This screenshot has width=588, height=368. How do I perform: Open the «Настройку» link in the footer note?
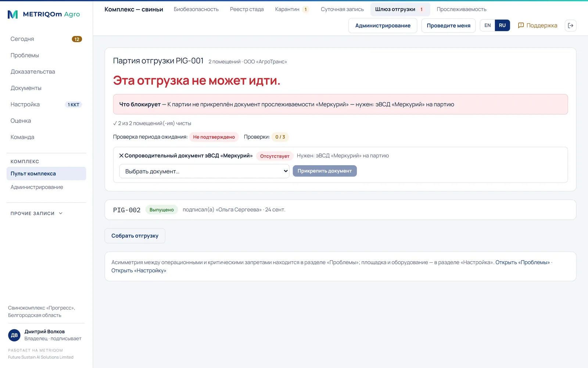139,270
